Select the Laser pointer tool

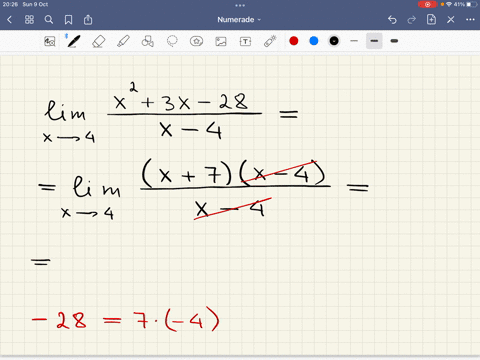pos(270,41)
